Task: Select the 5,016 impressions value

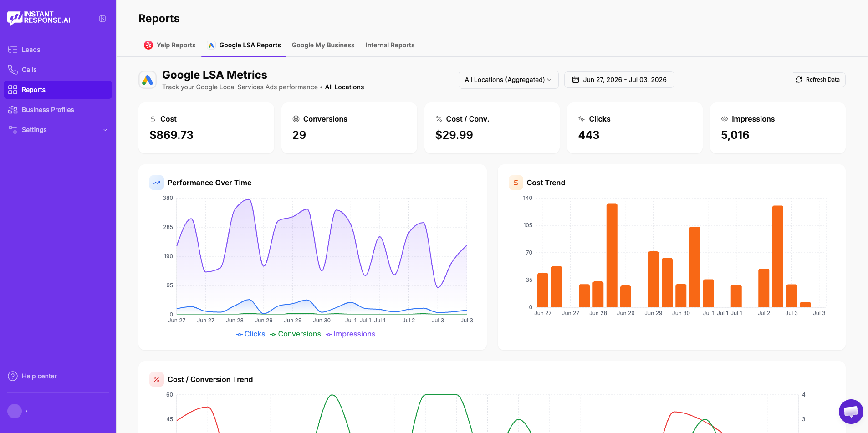Action: [735, 135]
